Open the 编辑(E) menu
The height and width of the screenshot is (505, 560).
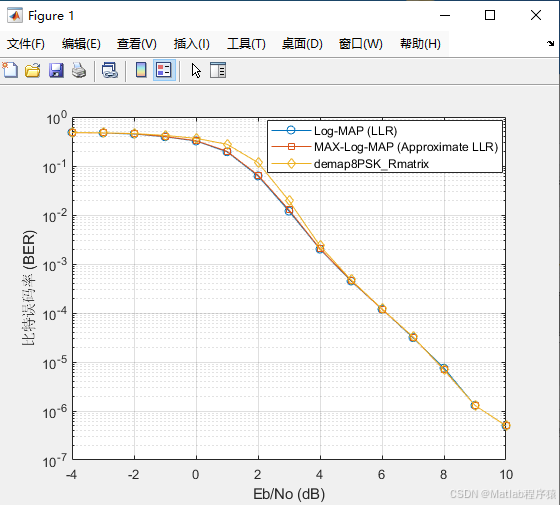81,44
